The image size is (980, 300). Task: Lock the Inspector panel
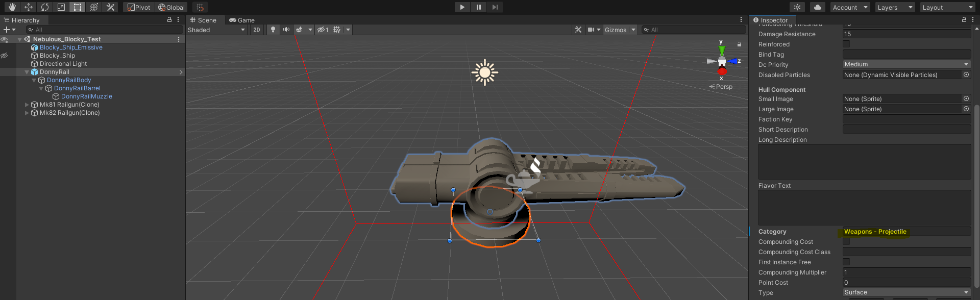pyautogui.click(x=964, y=19)
